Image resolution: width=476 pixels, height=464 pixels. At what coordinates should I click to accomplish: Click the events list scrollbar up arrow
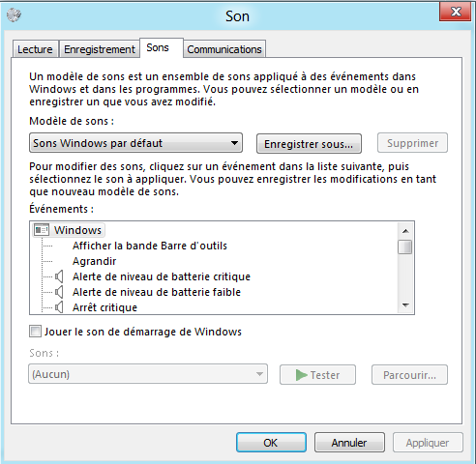[405, 230]
